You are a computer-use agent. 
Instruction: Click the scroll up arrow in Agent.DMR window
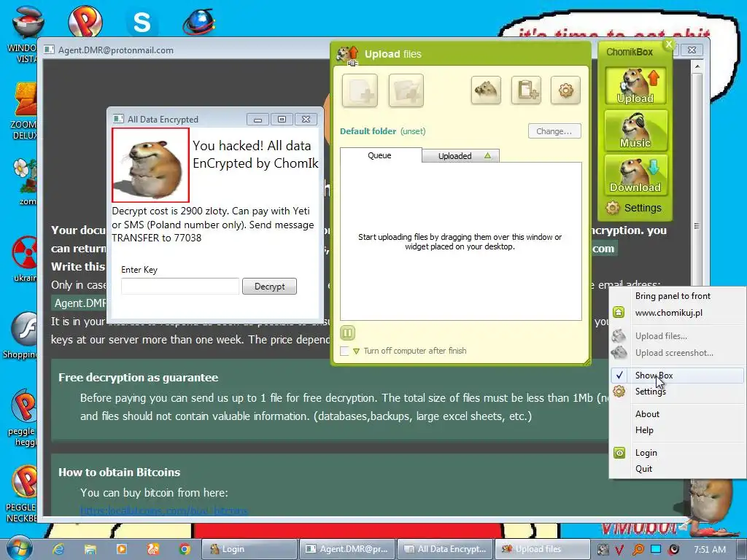[697, 66]
